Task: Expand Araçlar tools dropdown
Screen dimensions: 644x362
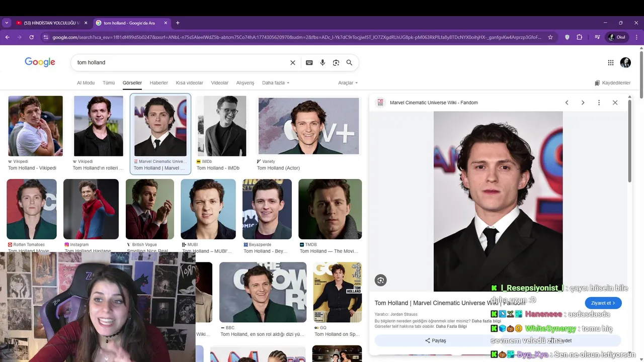Action: 348,83
